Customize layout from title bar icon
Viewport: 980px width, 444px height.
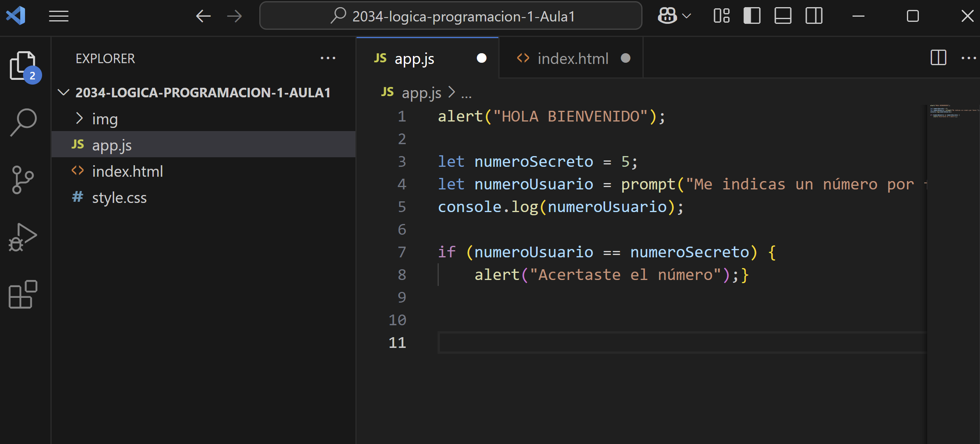[x=721, y=16]
